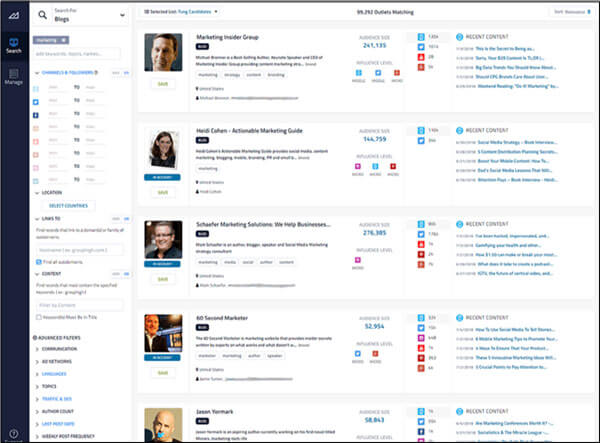Save the Marketing Insider Group outlet
The height and width of the screenshot is (443, 600).
click(x=163, y=84)
